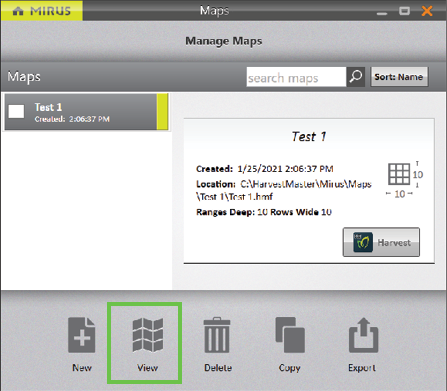Export the selected map
Screen dimensions: 447x391
(x=362, y=344)
